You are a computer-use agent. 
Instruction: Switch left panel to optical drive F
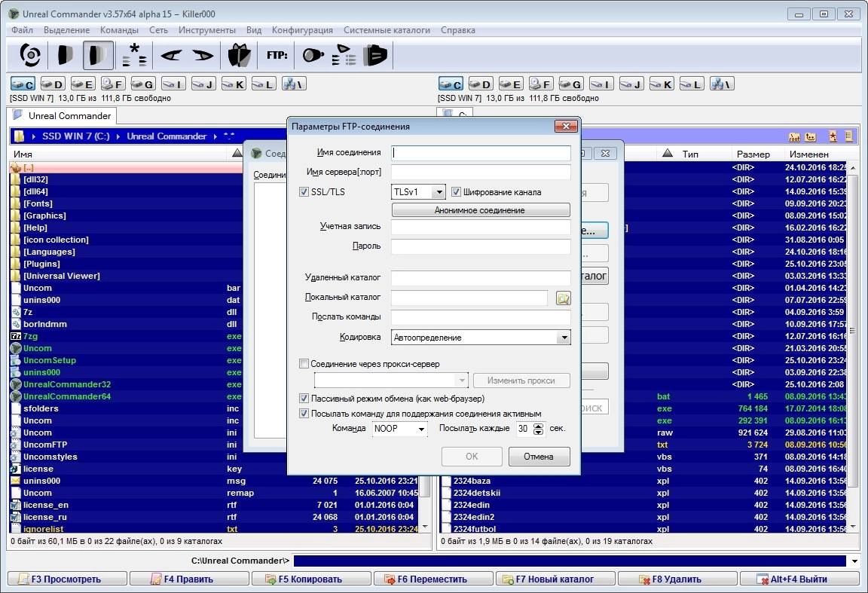(112, 84)
